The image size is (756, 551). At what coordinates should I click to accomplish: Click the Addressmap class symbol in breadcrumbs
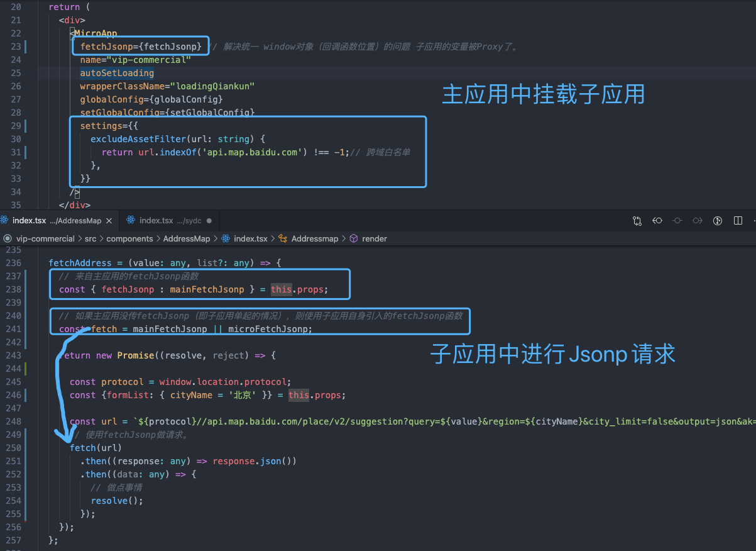(309, 239)
